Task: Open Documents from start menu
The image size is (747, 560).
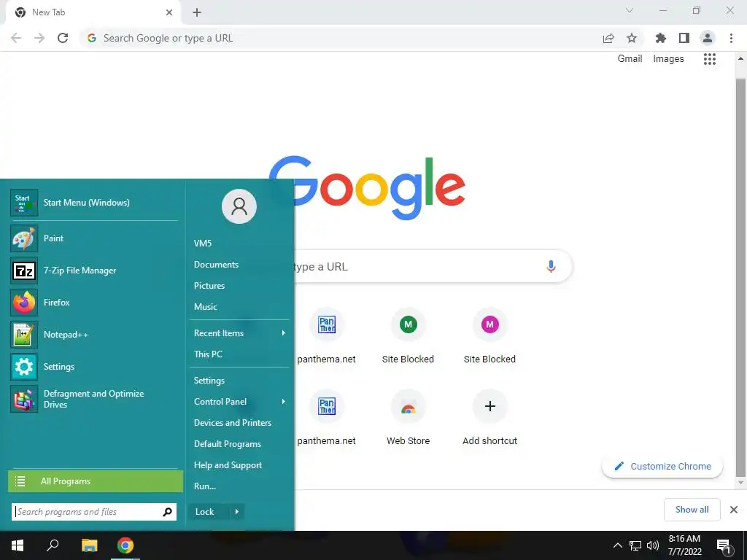Action: tap(216, 264)
